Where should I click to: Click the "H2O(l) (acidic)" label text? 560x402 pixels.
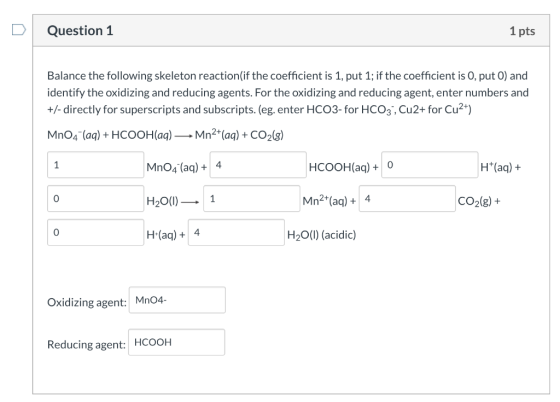(x=321, y=235)
